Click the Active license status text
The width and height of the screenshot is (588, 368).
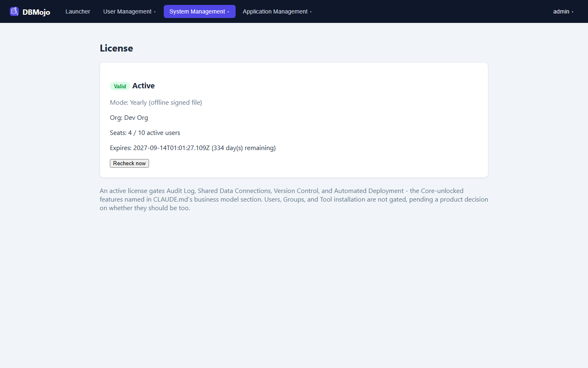point(143,86)
